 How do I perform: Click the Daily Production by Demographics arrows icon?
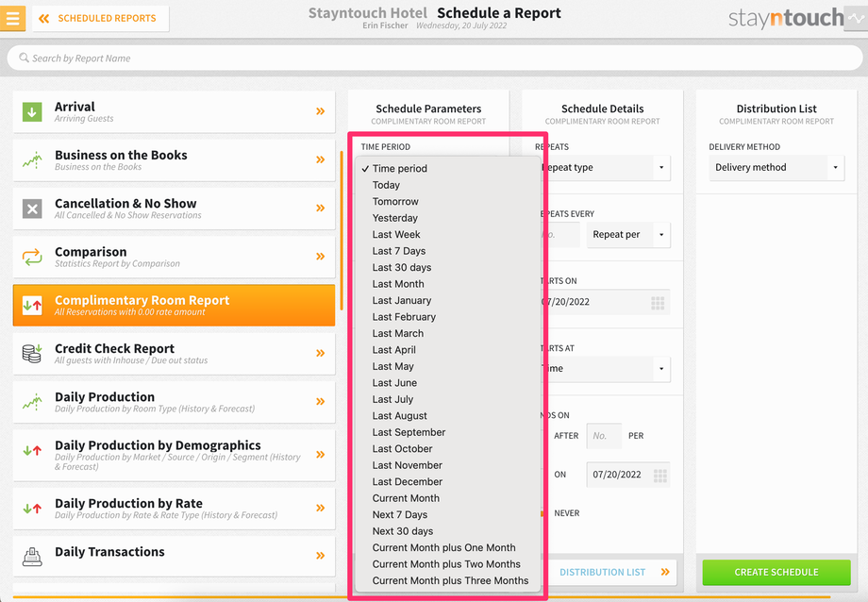point(32,451)
